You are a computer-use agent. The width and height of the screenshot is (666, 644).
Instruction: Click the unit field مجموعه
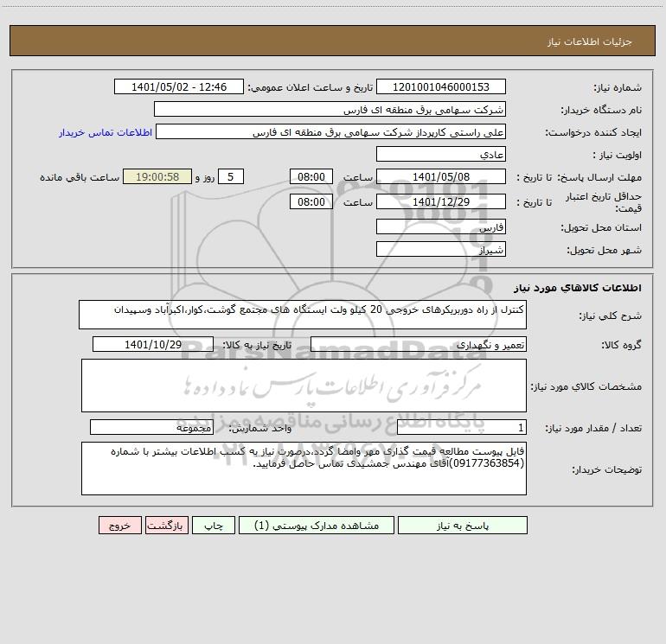tap(151, 427)
